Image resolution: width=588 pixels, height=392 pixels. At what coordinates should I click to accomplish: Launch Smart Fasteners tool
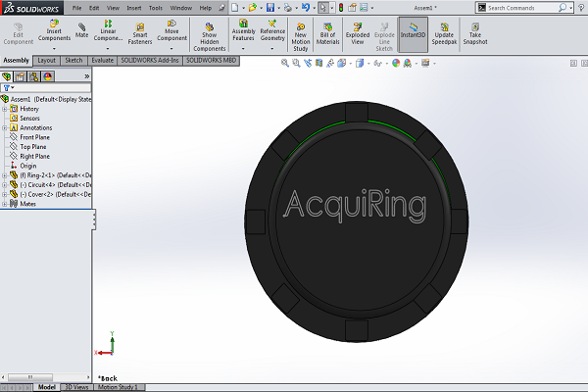click(140, 33)
